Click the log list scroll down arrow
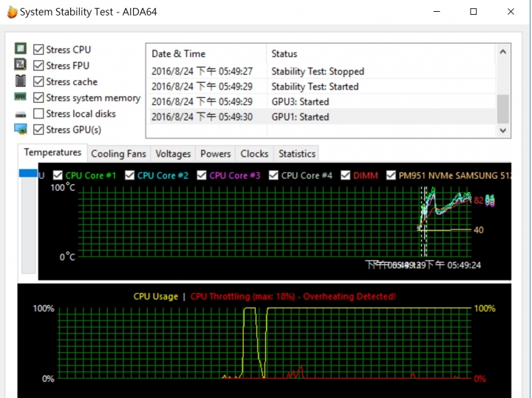532x398 pixels. click(503, 130)
